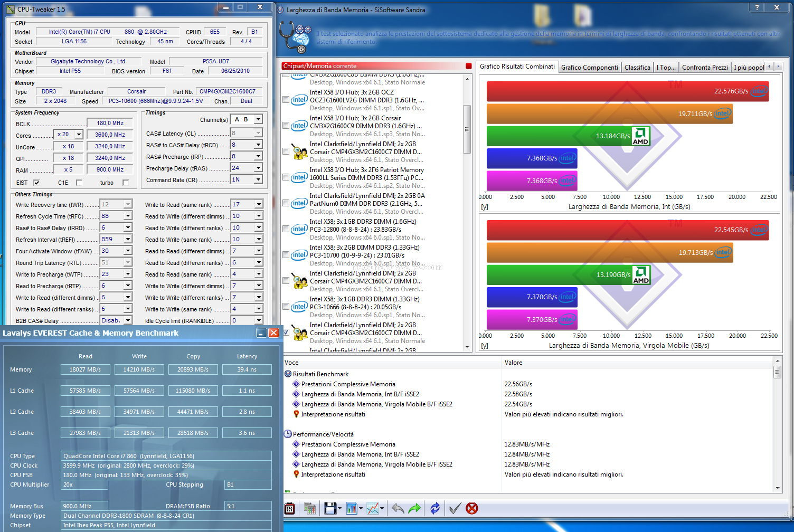Check the PartNum0 DIMM DDR3 entry
Screen dimensions: 794x532
[x=286, y=203]
